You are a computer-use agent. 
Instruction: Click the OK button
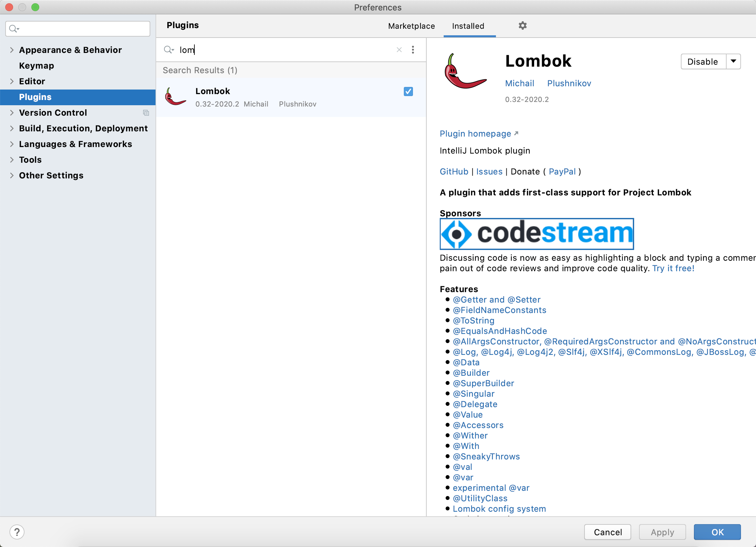[x=717, y=532]
